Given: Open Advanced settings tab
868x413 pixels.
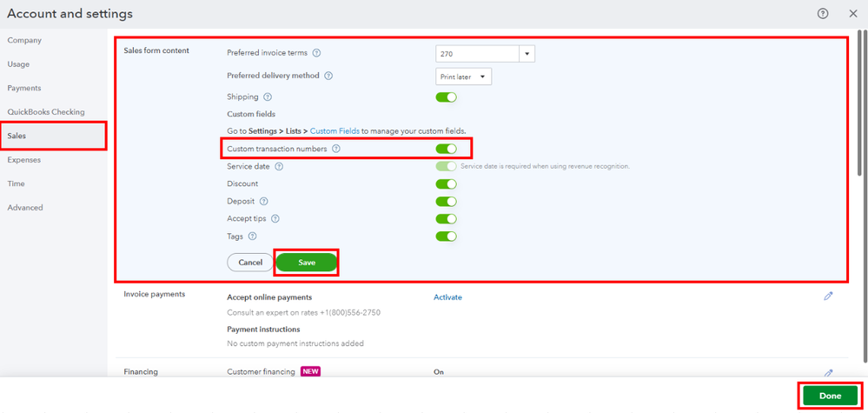Looking at the screenshot, I should [x=25, y=208].
